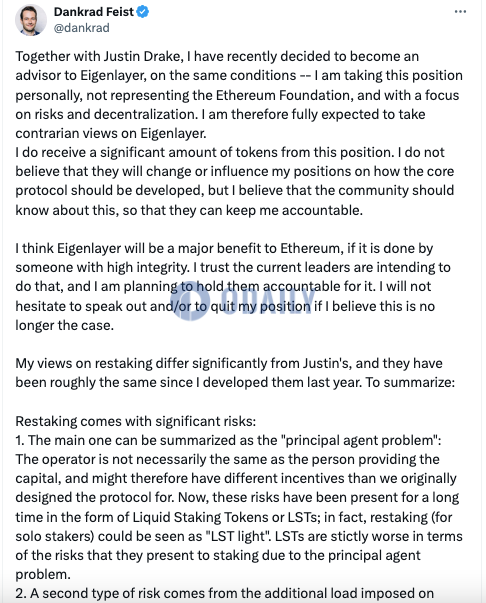Click "contrarian views on Eigenlayer" line

111,133
